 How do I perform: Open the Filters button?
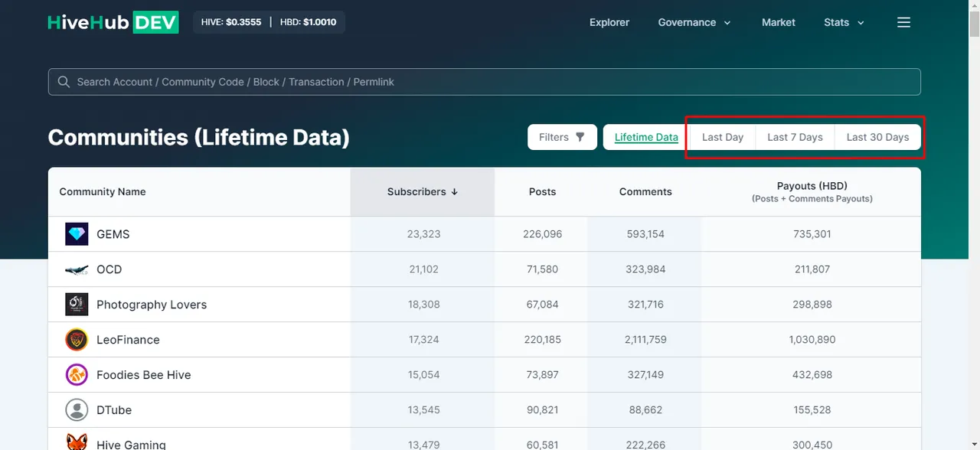point(562,137)
